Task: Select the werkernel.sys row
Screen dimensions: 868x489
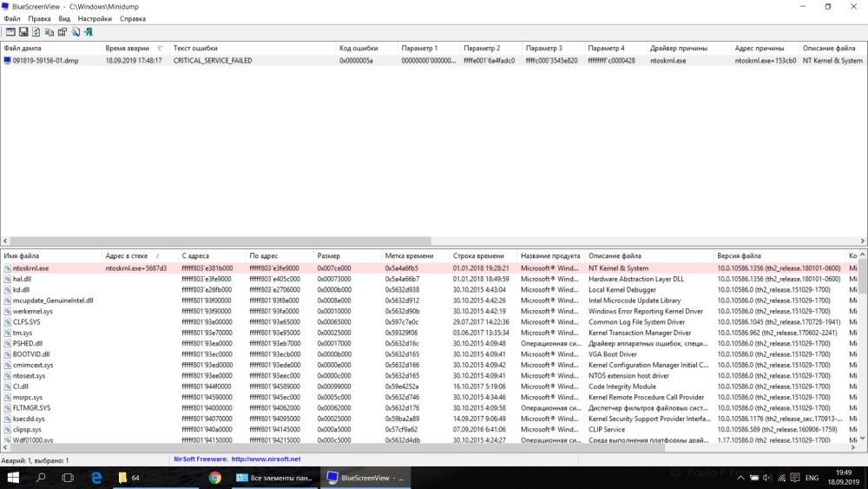Action: (429, 311)
